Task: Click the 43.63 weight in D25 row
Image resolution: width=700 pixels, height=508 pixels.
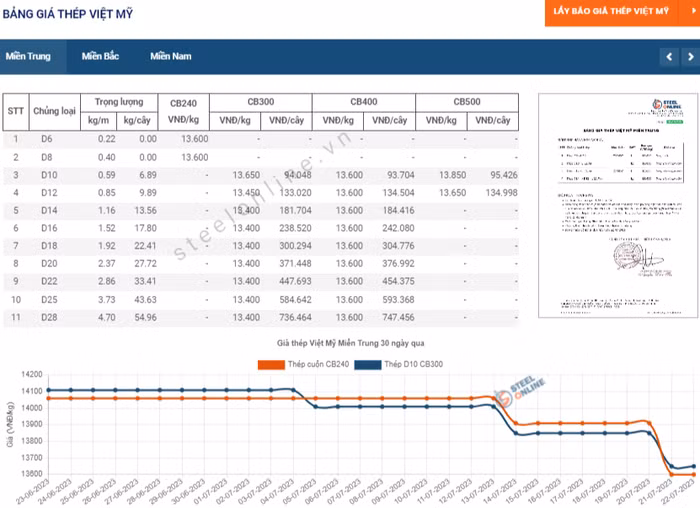Action: [146, 300]
